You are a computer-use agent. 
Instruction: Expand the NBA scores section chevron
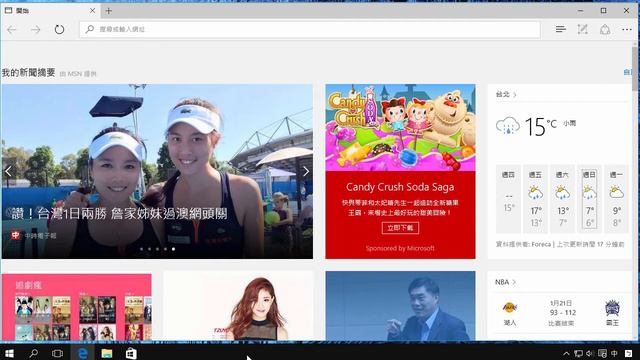pyautogui.click(x=514, y=282)
